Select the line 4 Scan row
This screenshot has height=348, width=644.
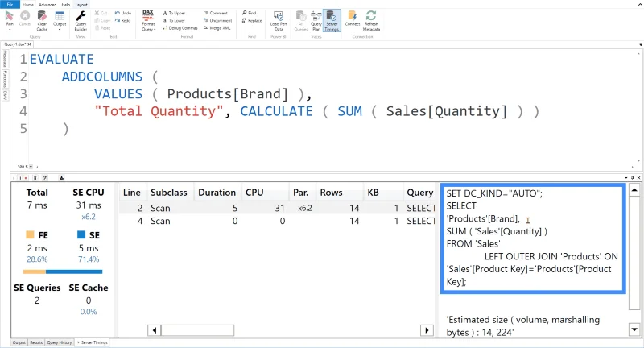[277, 221]
